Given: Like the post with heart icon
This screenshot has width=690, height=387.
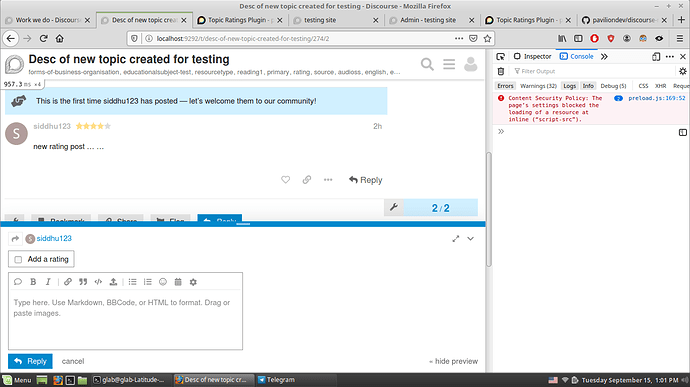Looking at the screenshot, I should coord(286,180).
